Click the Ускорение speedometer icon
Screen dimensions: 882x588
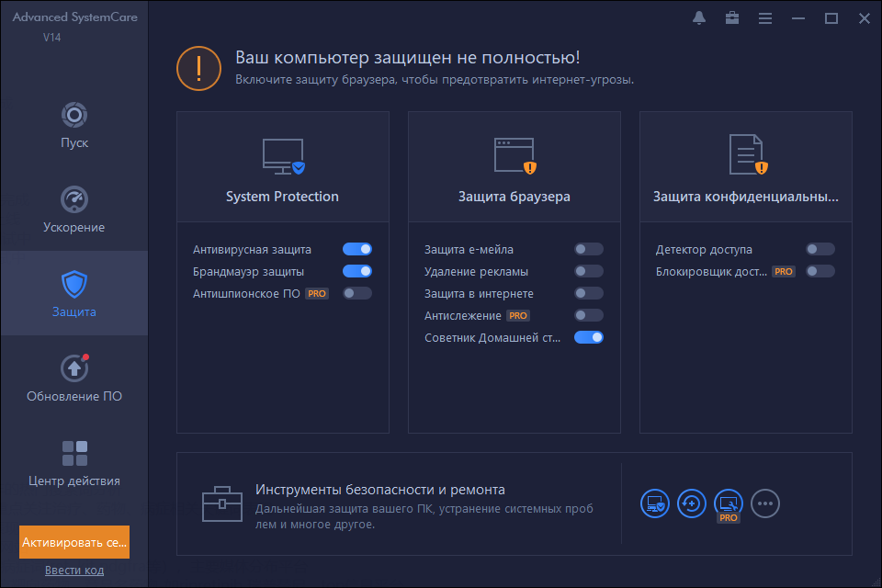click(74, 199)
